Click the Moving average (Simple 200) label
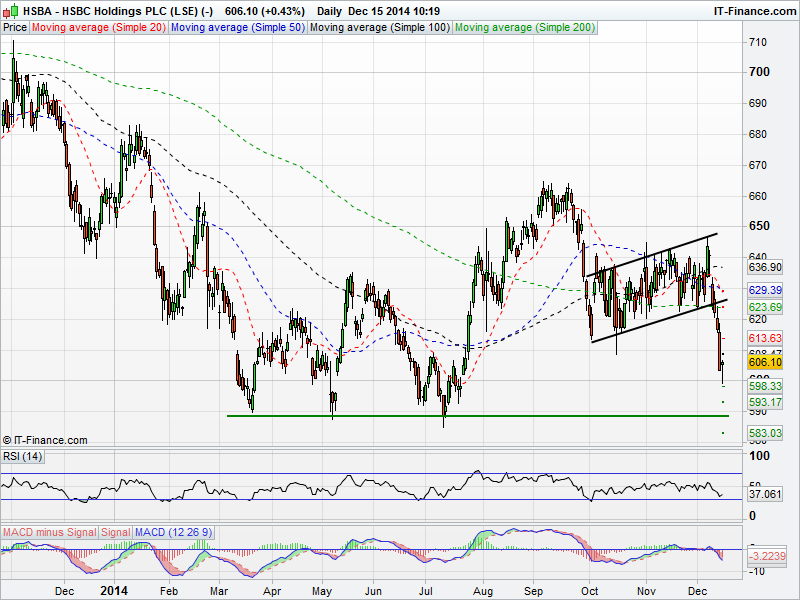Screen dimensions: 800x600 click(526, 28)
